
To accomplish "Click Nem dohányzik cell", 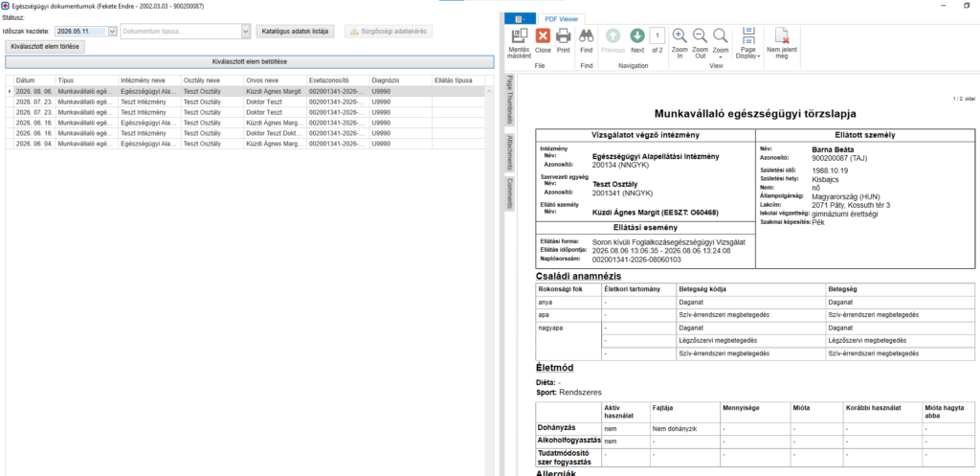I will (674, 429).
